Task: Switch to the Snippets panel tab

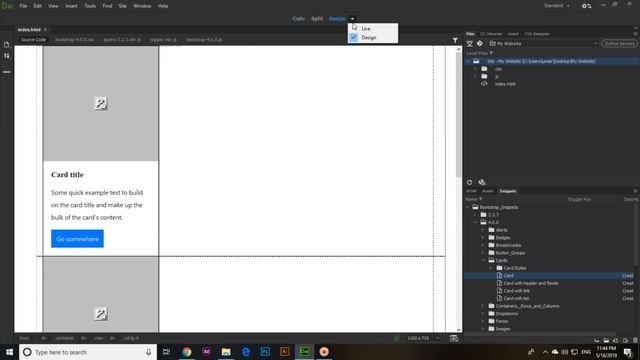Action: tap(508, 191)
